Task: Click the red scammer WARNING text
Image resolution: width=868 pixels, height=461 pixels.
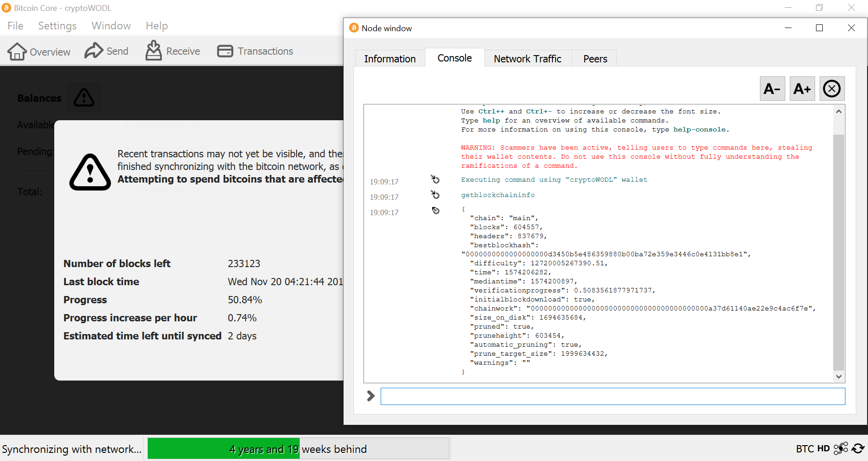Action: click(x=637, y=156)
